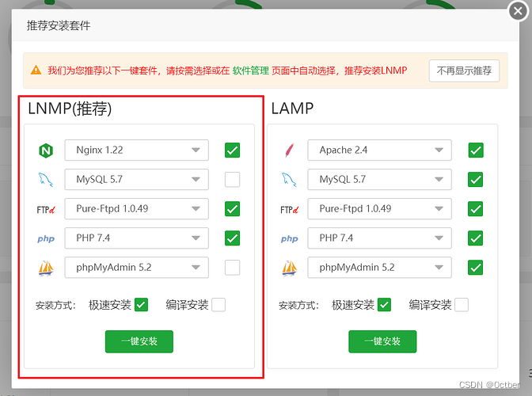Click 安装方式 label in LNMP panel
Image resolution: width=532 pixels, height=396 pixels.
pos(55,306)
